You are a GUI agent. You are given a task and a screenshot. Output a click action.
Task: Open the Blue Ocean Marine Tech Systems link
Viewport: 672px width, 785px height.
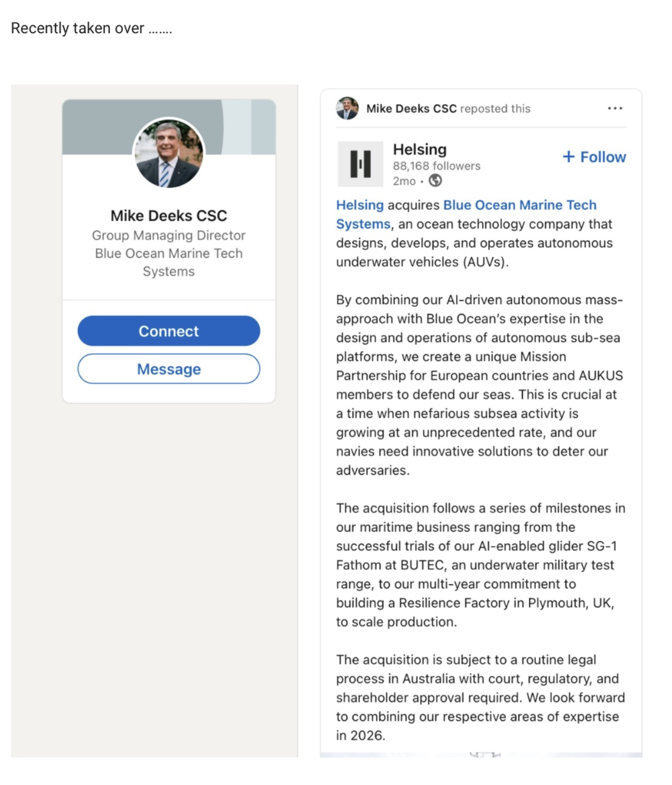point(519,205)
